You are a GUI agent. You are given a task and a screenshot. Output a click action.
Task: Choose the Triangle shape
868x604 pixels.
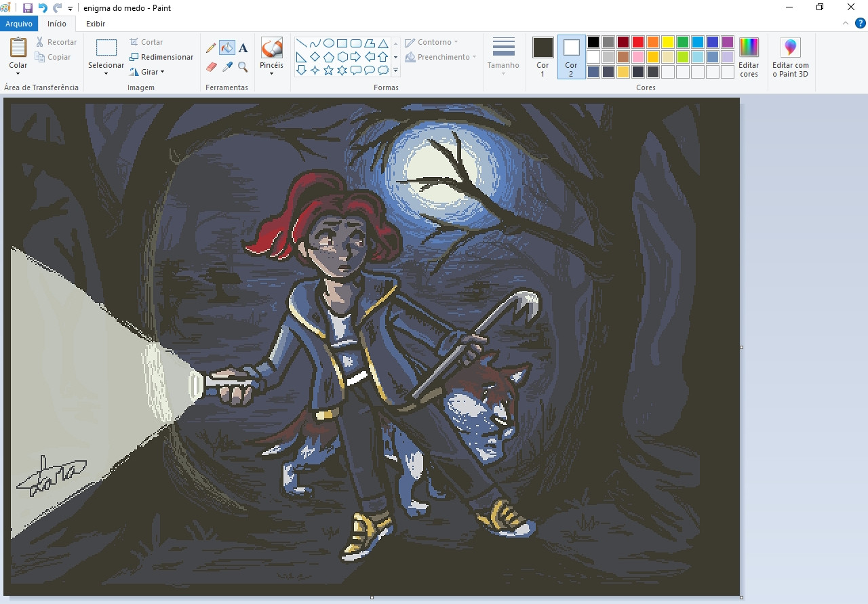tap(383, 43)
